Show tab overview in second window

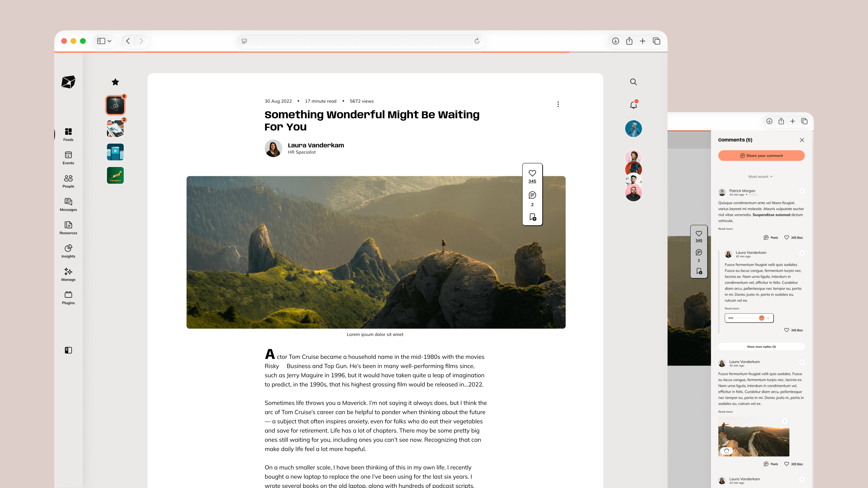[x=804, y=121]
